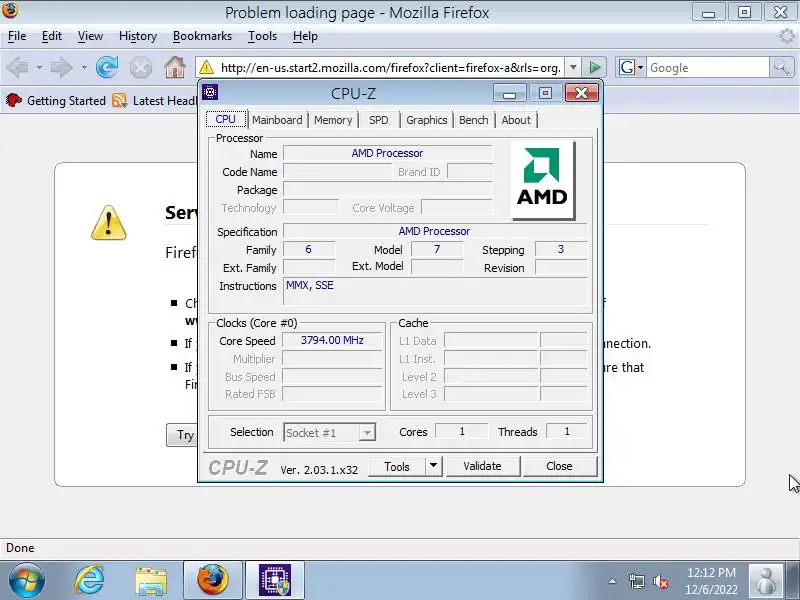The image size is (800, 600).
Task: Click the Stepping value 3
Action: tap(561, 249)
